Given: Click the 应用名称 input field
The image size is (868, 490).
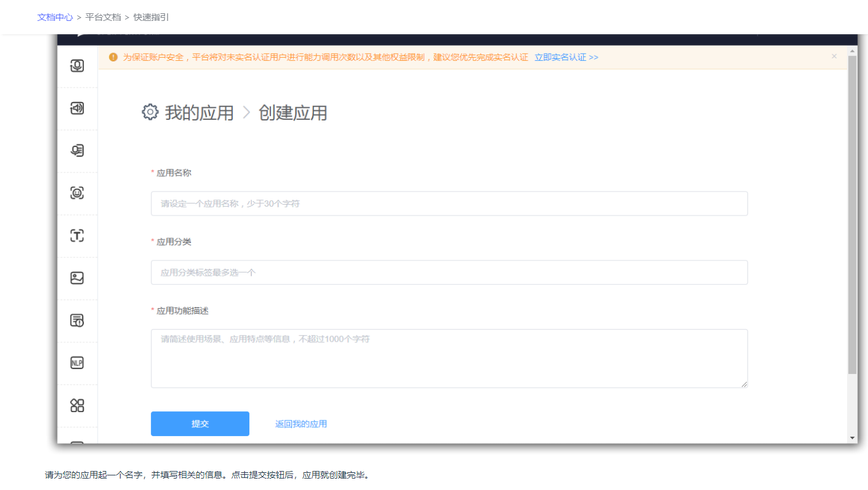Looking at the screenshot, I should [x=449, y=203].
